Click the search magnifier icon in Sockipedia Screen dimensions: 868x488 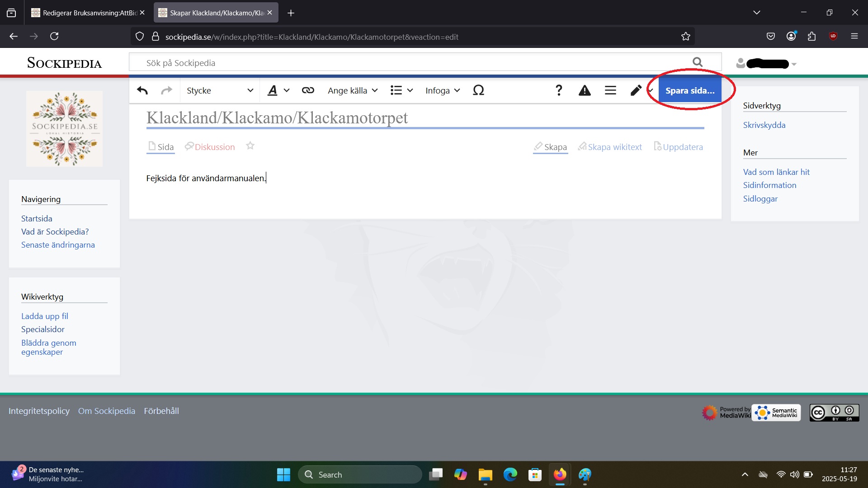point(698,62)
